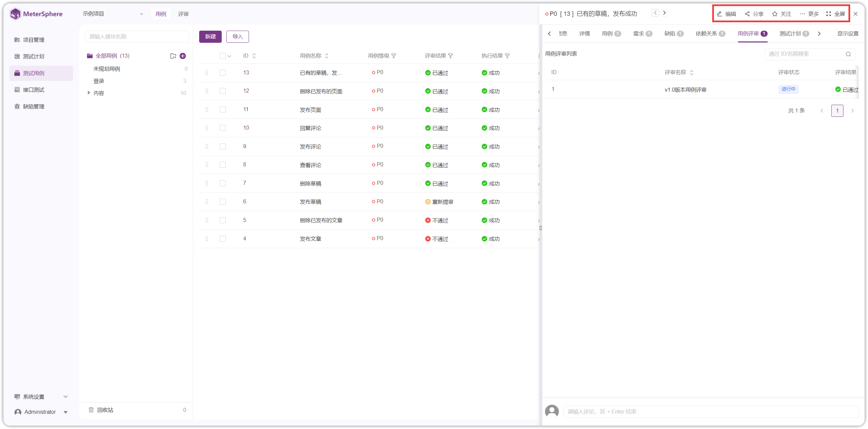Click the 请输入模块名称 search field
Viewport: 868px width, 429px height.
[x=137, y=37]
